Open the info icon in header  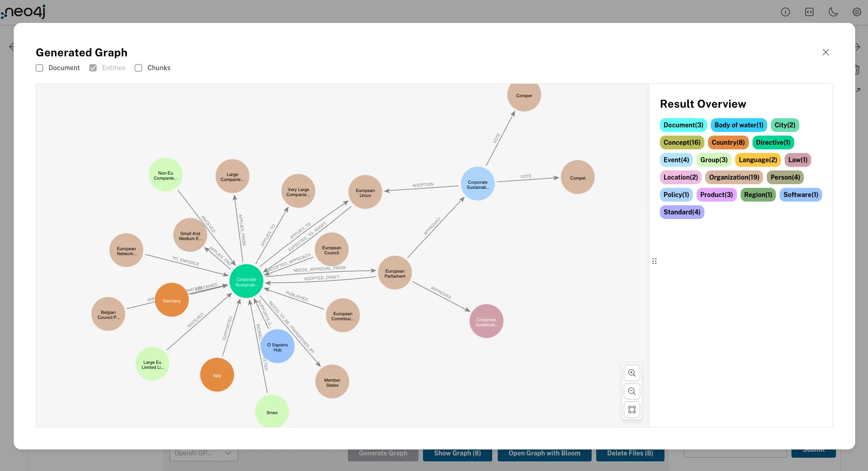786,12
